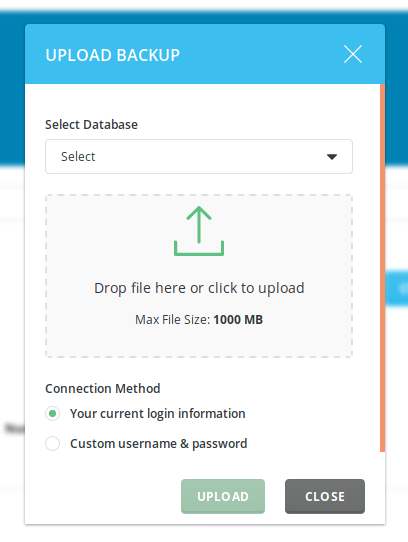Viewport: 408px width, 542px height.
Task: Click the "Connection Method" section label
Action: 103,389
